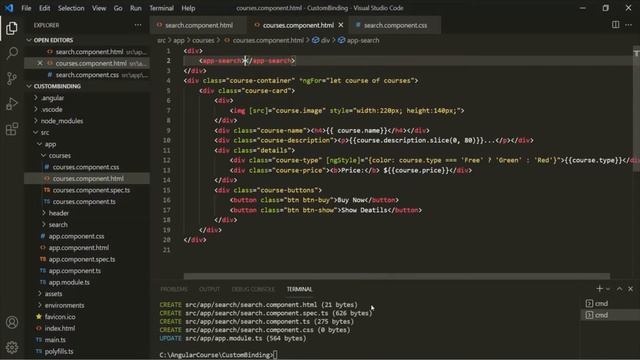
Task: Click line number 12 in gutter
Action: click(x=167, y=160)
